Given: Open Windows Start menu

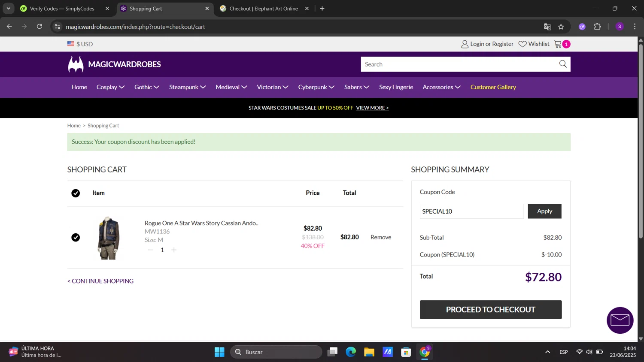Looking at the screenshot, I should (x=219, y=352).
